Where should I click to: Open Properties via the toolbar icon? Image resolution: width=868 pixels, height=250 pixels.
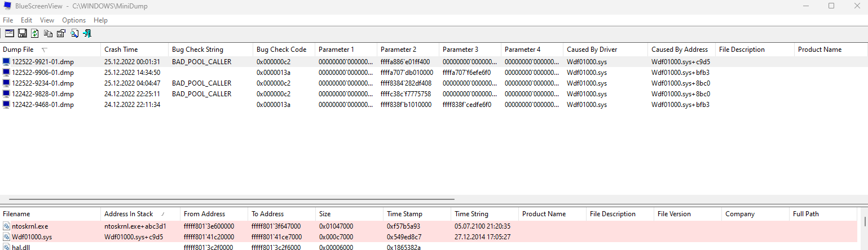(x=61, y=34)
